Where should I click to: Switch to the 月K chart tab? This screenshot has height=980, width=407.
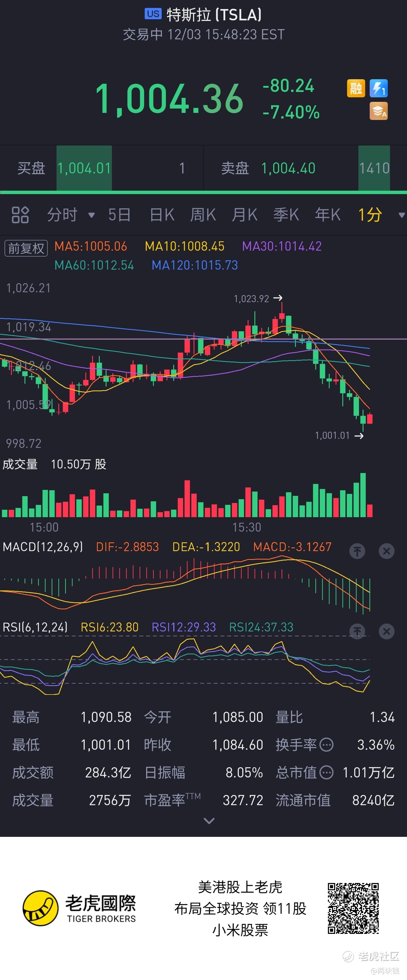tap(244, 215)
